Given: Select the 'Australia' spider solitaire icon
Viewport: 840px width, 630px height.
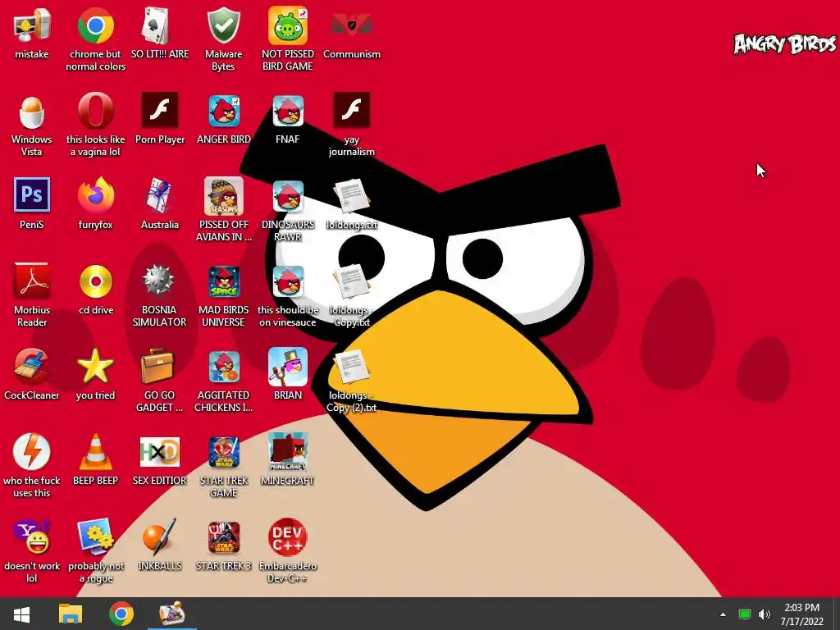Looking at the screenshot, I should [160, 195].
